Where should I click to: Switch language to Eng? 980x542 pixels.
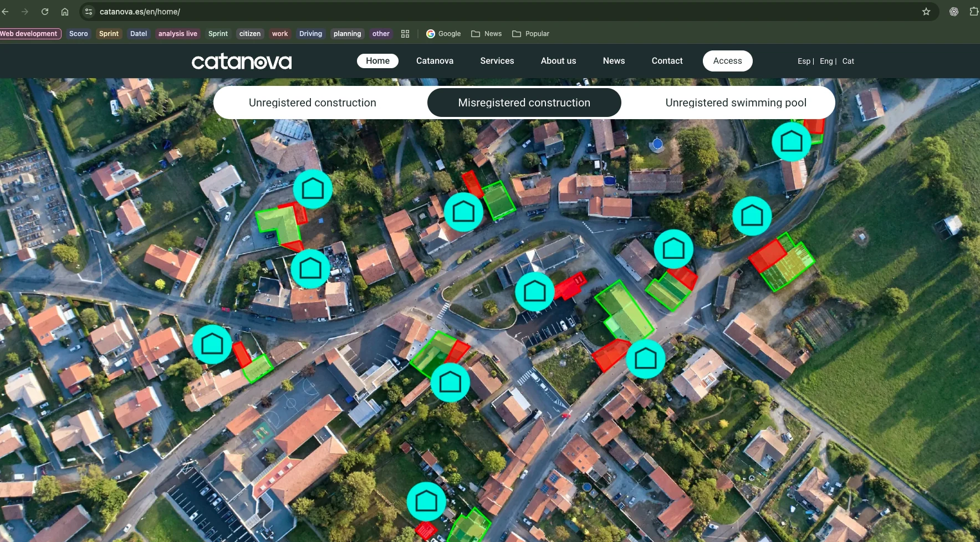[x=826, y=61]
